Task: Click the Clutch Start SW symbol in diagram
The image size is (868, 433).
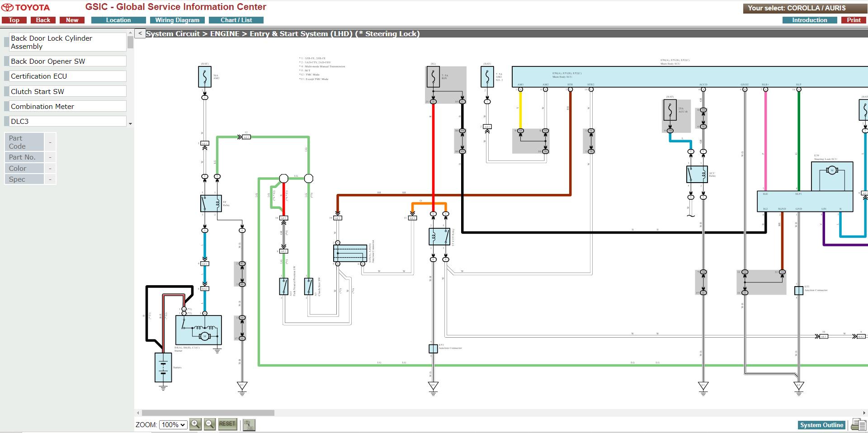Action: click(309, 287)
